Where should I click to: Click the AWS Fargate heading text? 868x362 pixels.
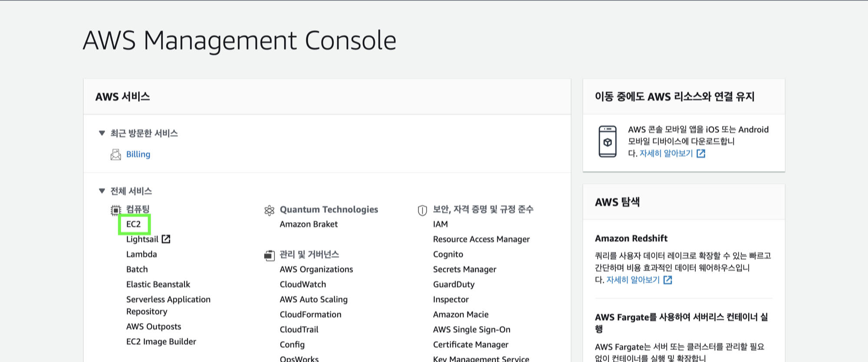tap(681, 323)
